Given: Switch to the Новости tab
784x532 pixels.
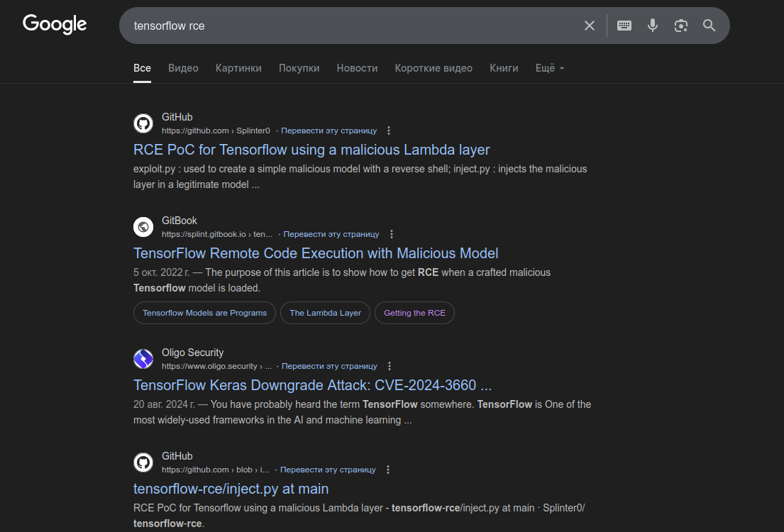Looking at the screenshot, I should pyautogui.click(x=357, y=67).
